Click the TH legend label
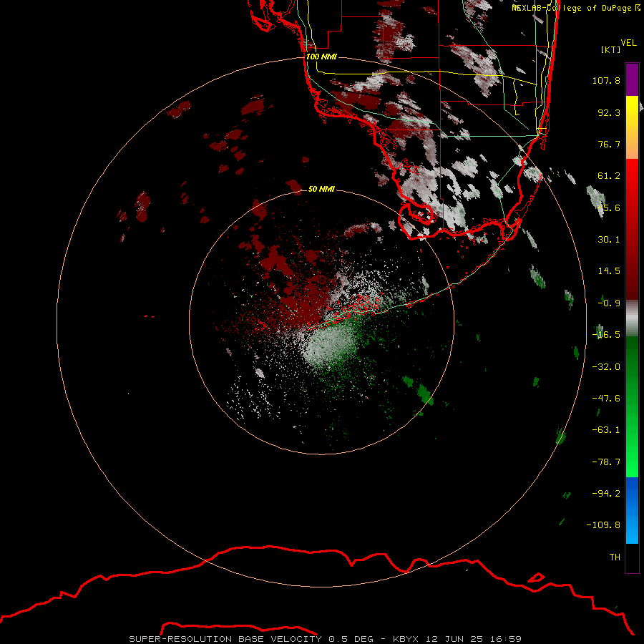Image resolution: width=644 pixels, height=644 pixels. pyautogui.click(x=615, y=557)
